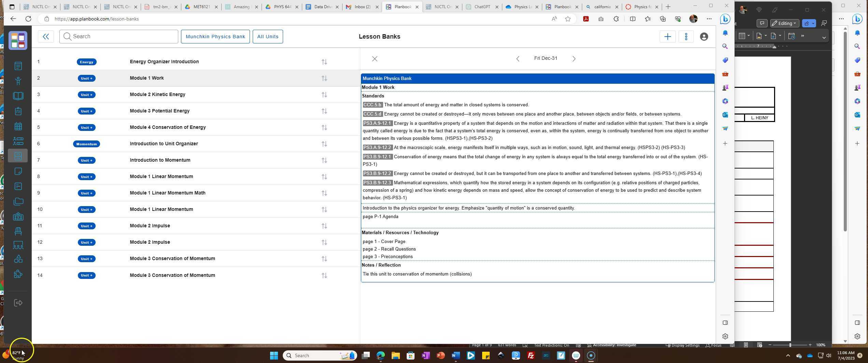The height and width of the screenshot is (363, 868).
Task: Open the Munchkin Physics Bank selector
Action: 215,37
